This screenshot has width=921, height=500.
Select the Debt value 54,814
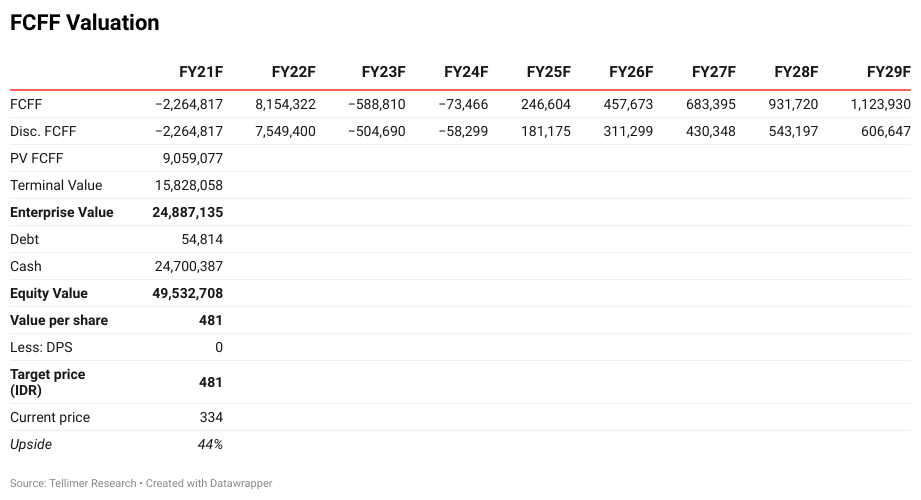click(202, 240)
